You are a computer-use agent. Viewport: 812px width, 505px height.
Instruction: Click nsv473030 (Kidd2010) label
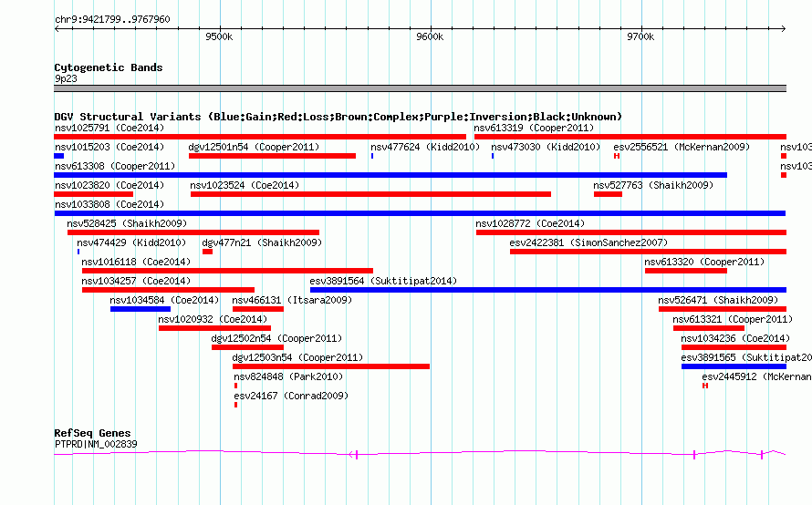(546, 147)
